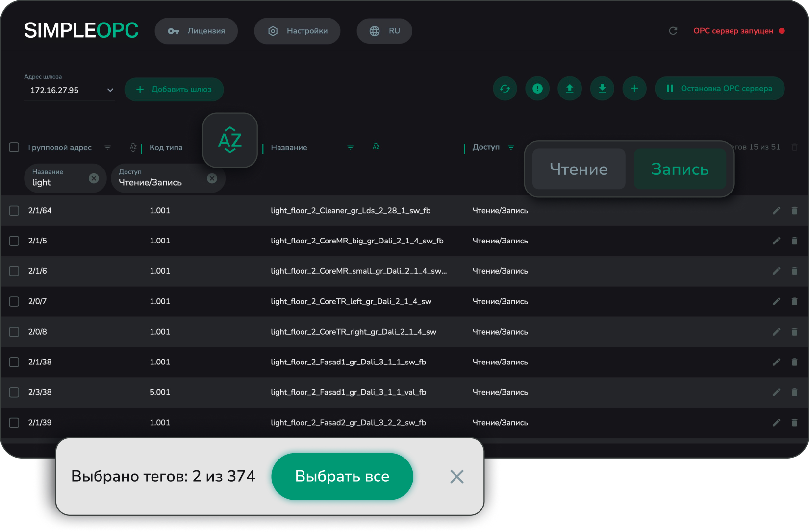This screenshot has width=809, height=532.
Task: Edit tag 2/1/64 with pencil icon
Action: [776, 211]
